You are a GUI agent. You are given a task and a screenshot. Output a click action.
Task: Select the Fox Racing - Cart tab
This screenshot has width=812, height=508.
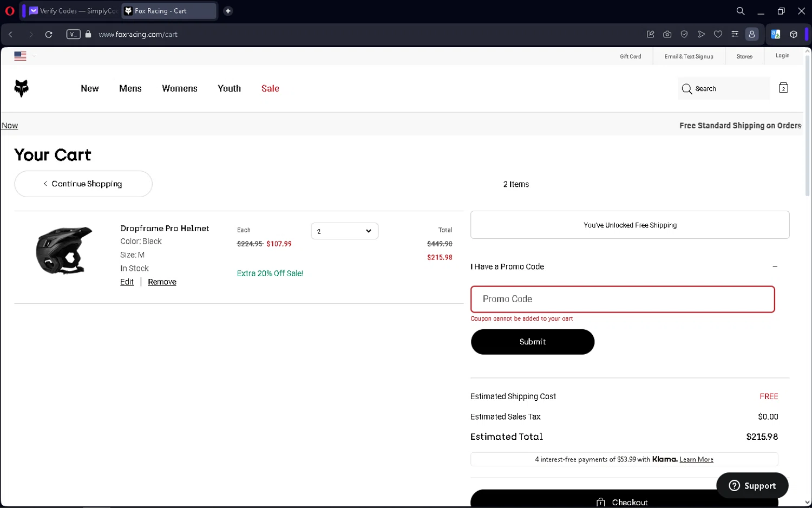click(168, 11)
